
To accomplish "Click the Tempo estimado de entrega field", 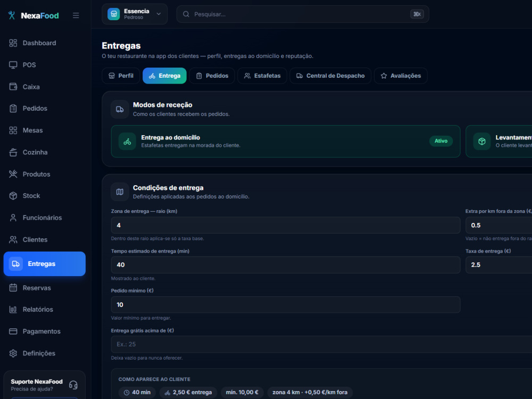I will [x=286, y=265].
